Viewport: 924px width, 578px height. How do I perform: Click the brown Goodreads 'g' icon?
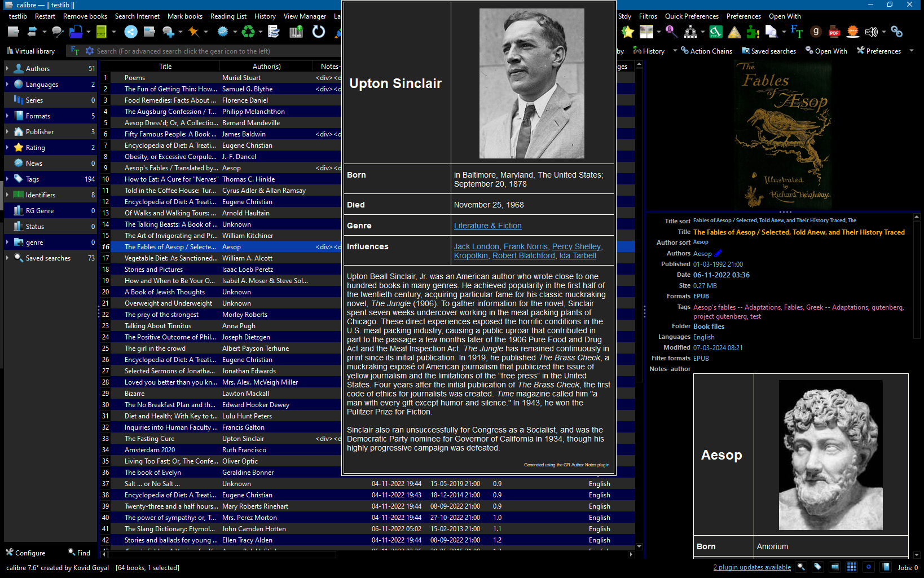[816, 32]
